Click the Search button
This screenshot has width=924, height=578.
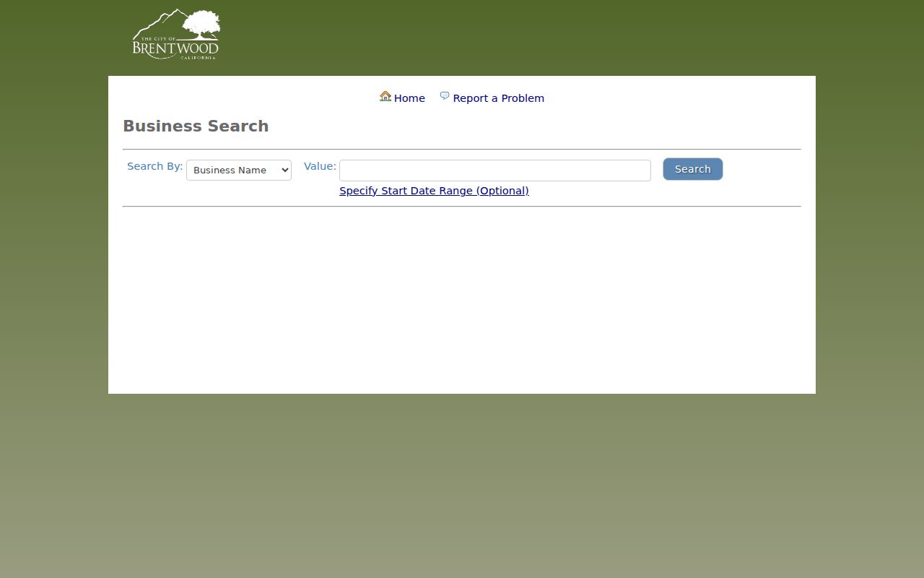click(x=693, y=169)
